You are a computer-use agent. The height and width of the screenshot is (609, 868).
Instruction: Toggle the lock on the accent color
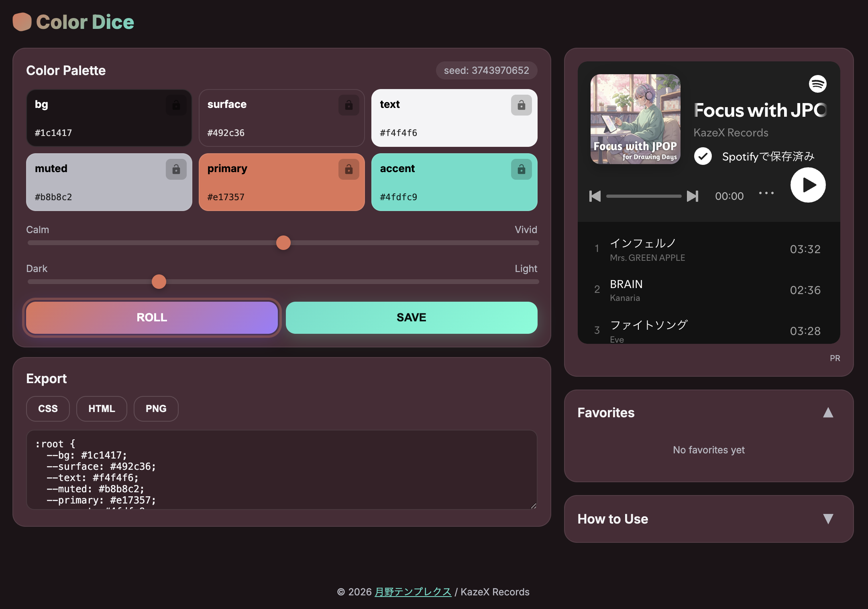tap(522, 169)
